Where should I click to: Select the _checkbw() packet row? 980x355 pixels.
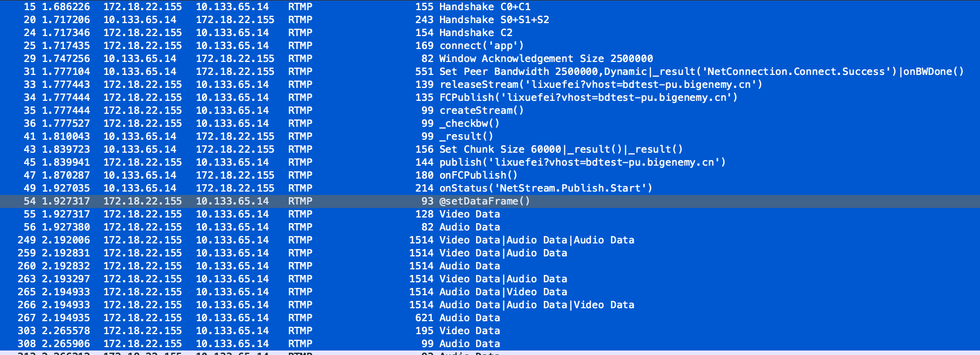click(469, 123)
